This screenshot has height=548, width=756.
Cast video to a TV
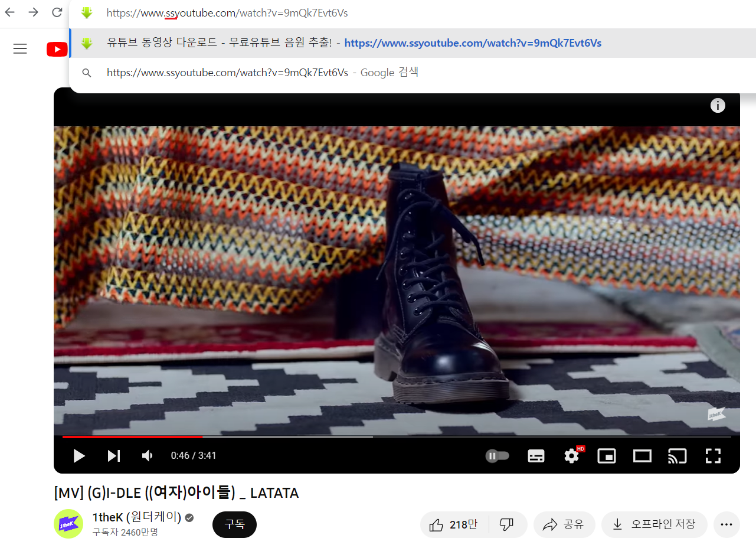678,456
